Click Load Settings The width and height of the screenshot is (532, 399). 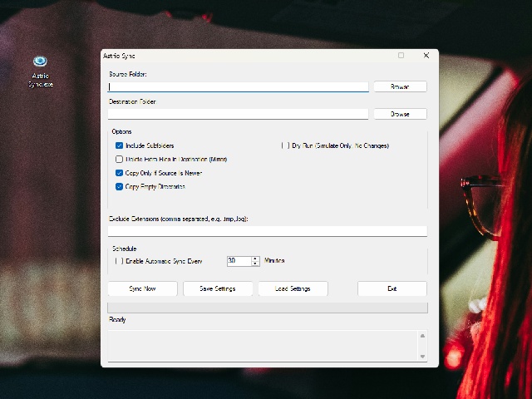293,288
